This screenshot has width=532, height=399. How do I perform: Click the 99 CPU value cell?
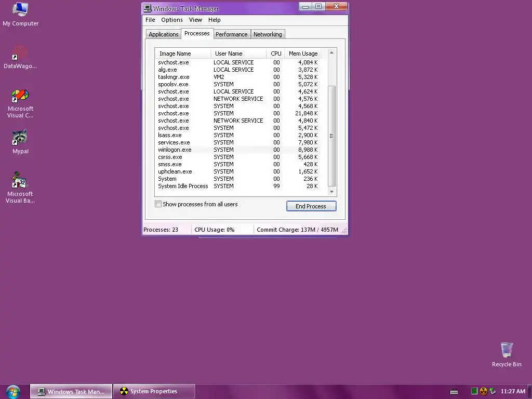(276, 186)
